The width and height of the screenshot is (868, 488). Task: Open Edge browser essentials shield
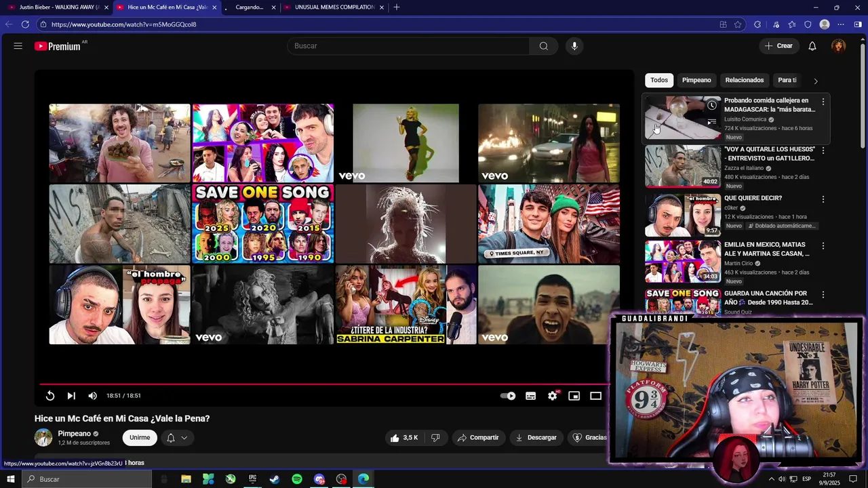pos(808,24)
